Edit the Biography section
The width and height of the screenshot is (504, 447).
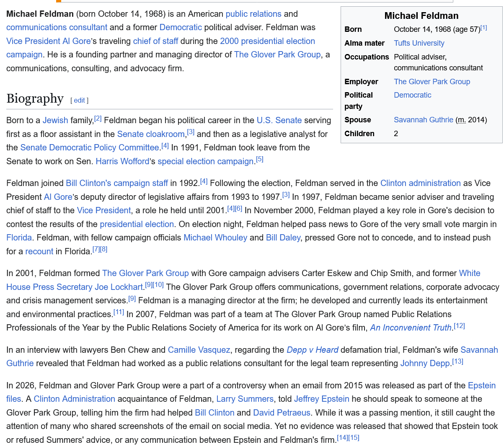click(79, 100)
